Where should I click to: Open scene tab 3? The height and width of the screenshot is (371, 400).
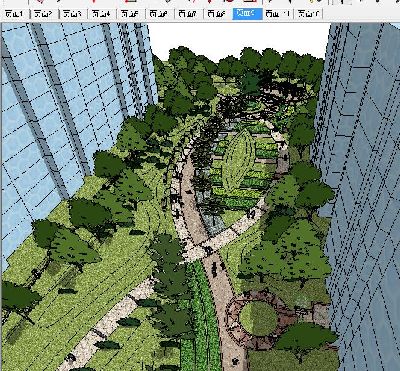click(x=73, y=14)
